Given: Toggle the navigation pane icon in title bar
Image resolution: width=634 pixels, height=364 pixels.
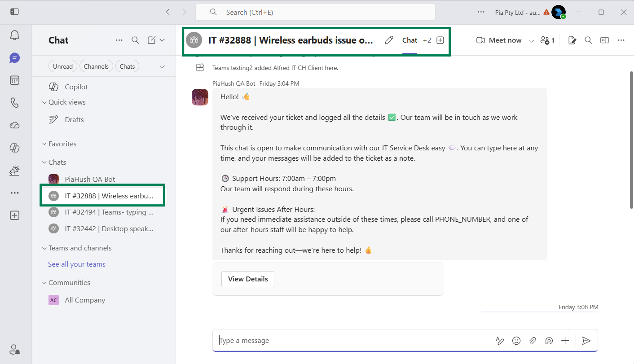Looking at the screenshot, I should coord(14,12).
